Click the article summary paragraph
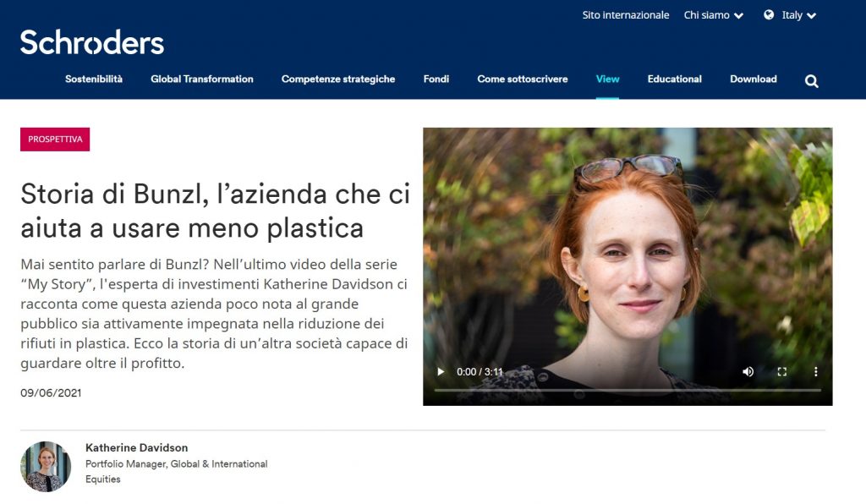 pos(214,314)
